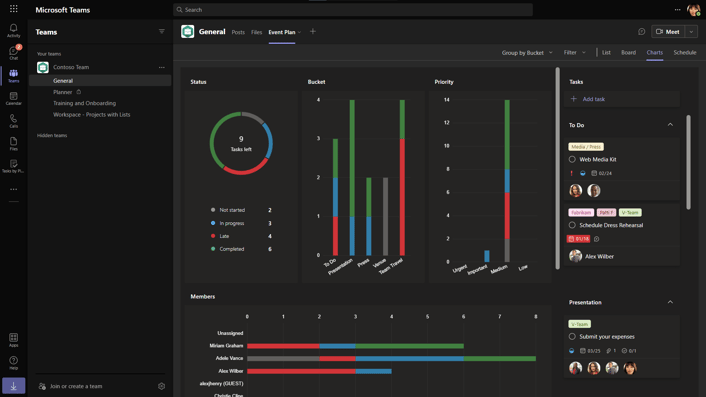This screenshot has height=397, width=706.
Task: Open the Planner channel
Action: point(63,92)
